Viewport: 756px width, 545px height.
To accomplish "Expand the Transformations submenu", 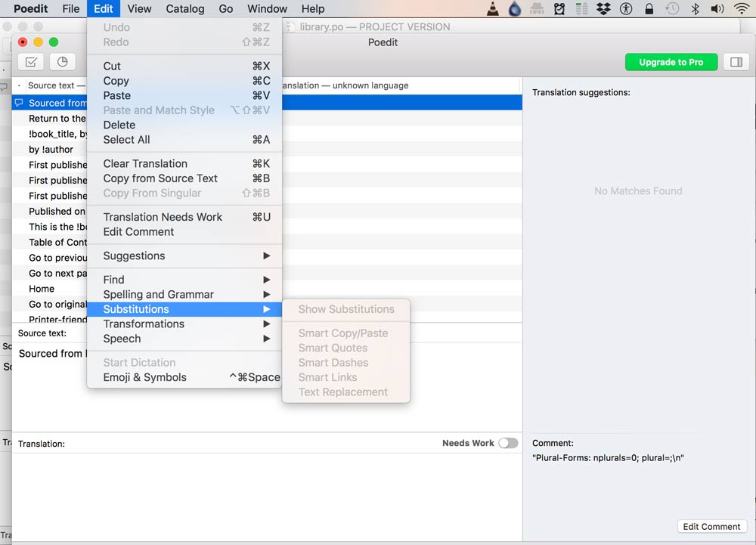I will [x=184, y=324].
